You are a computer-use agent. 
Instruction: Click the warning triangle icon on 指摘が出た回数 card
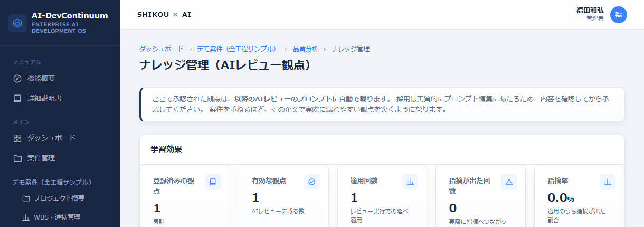509,182
